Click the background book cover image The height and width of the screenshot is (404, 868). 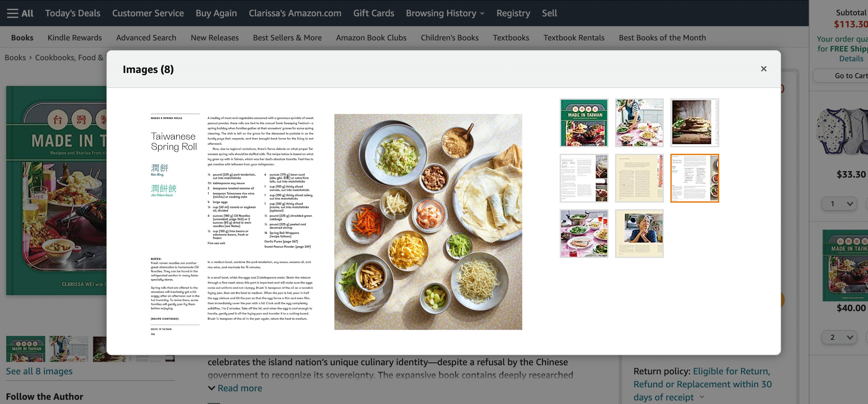tap(56, 191)
